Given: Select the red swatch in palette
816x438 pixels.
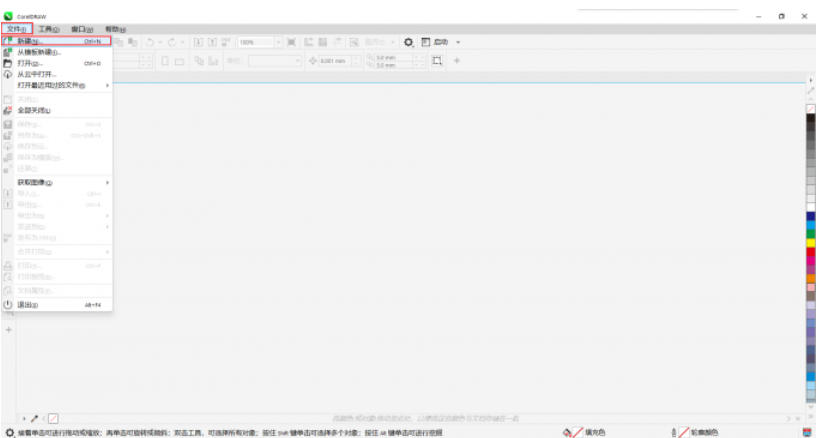Looking at the screenshot, I should coord(811,252).
